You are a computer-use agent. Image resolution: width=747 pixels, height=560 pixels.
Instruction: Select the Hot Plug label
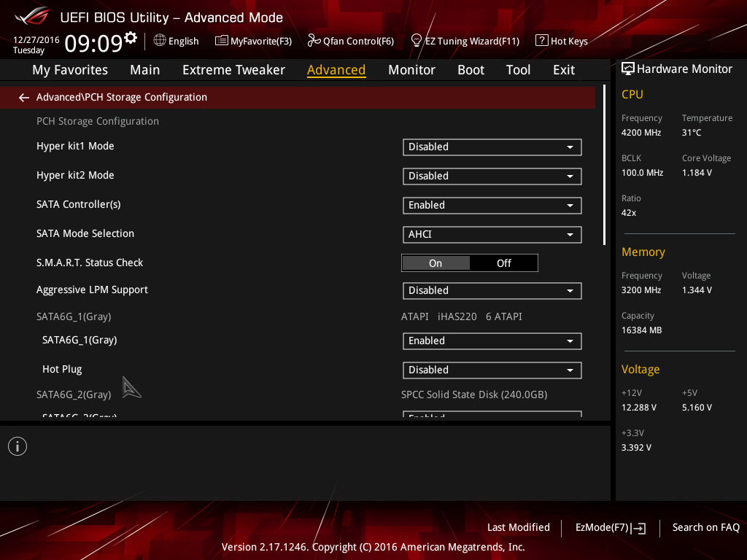click(62, 369)
